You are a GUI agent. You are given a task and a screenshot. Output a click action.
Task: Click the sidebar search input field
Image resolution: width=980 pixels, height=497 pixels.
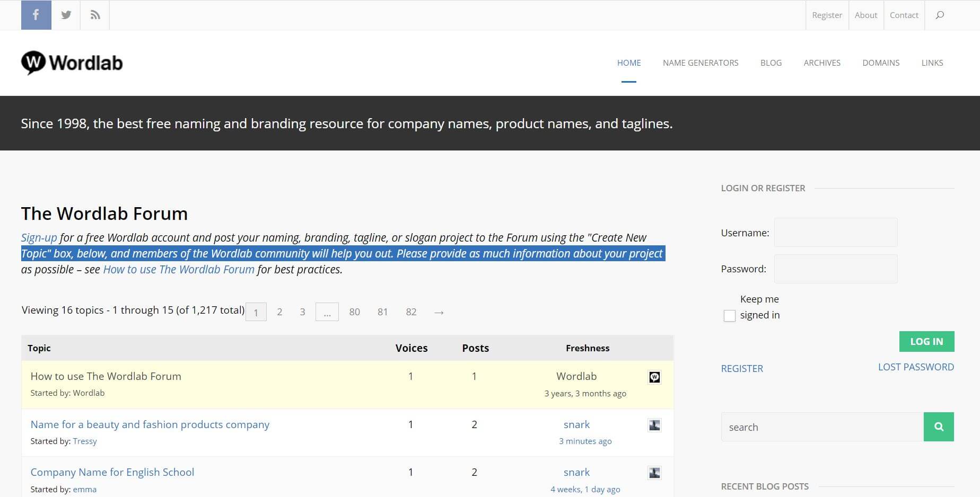point(822,427)
